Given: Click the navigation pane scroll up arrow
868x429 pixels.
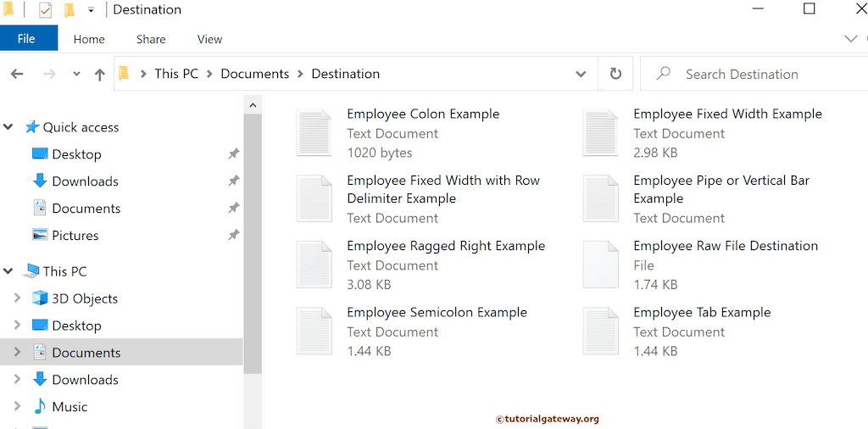Looking at the screenshot, I should (x=253, y=104).
